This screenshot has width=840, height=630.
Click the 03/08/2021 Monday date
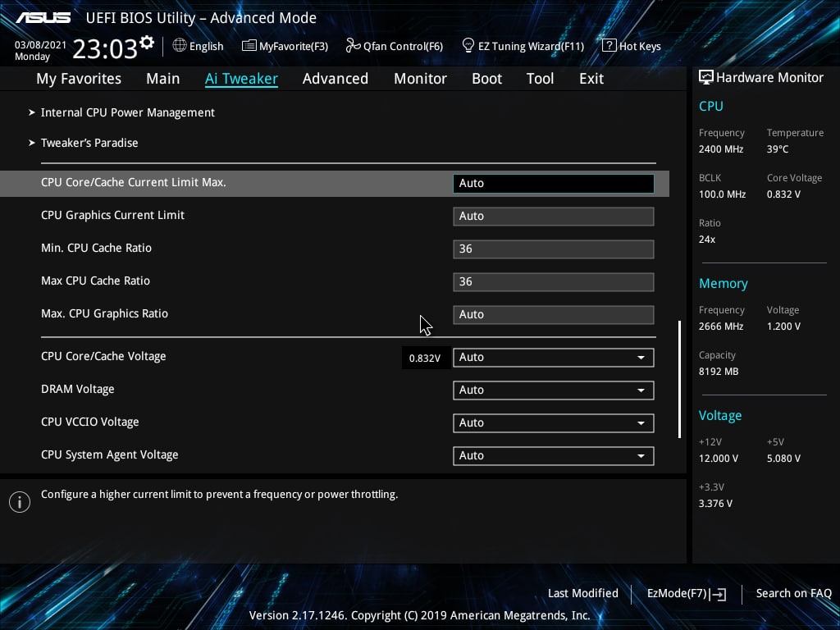40,50
